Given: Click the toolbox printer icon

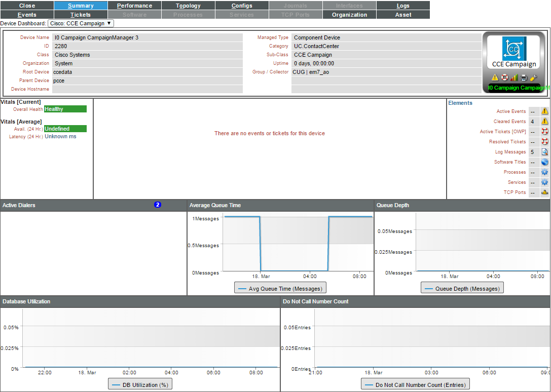Looking at the screenshot, I should coord(524,77).
